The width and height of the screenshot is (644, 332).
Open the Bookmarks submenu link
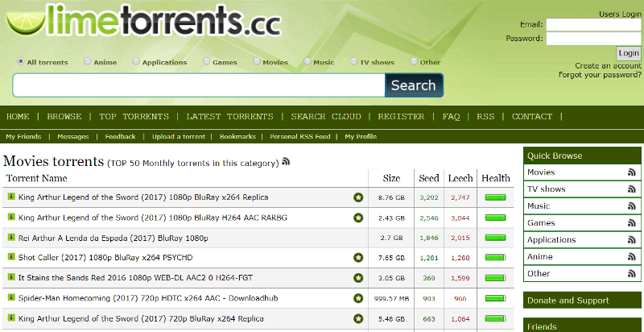click(x=237, y=137)
